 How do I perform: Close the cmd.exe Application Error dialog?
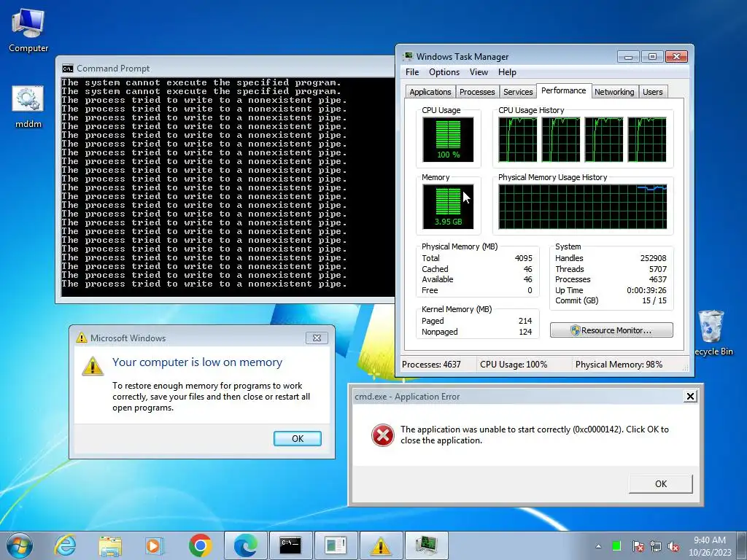pos(690,396)
